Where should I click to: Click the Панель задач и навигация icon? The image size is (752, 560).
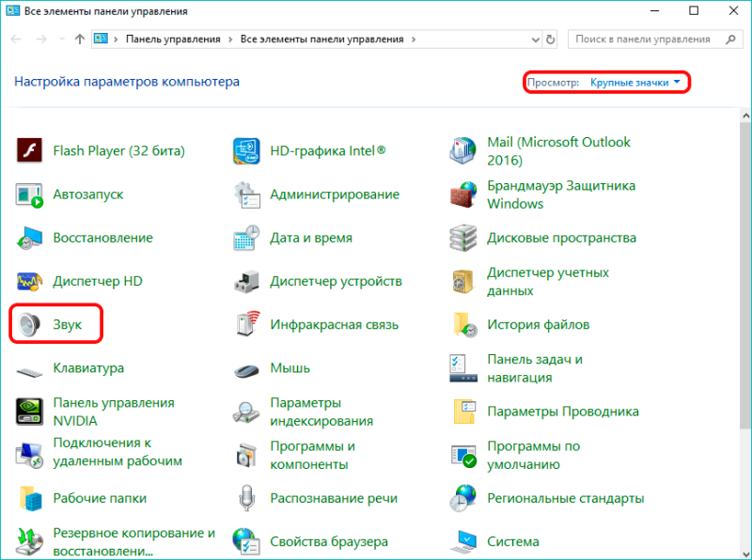(463, 368)
